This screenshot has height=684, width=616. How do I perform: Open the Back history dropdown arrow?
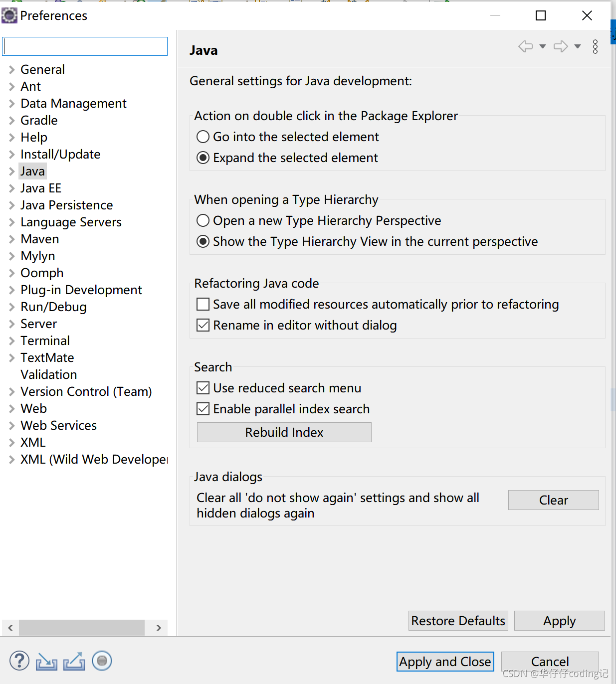pyautogui.click(x=542, y=46)
